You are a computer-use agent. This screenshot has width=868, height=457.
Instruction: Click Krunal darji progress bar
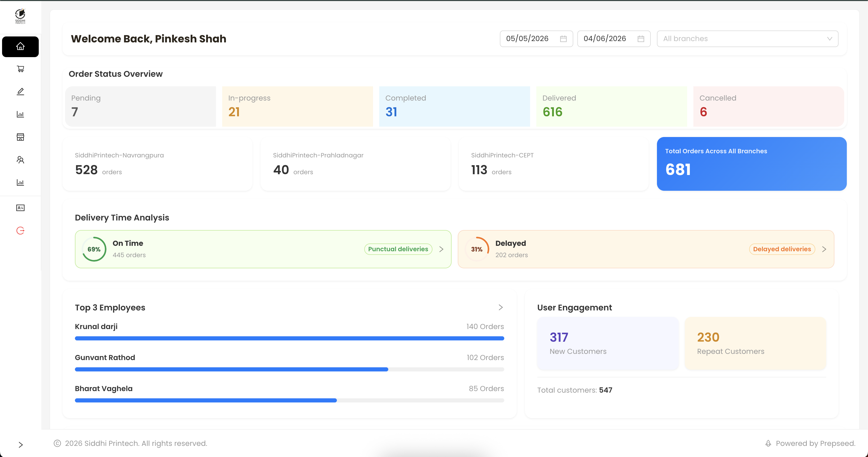tap(289, 338)
